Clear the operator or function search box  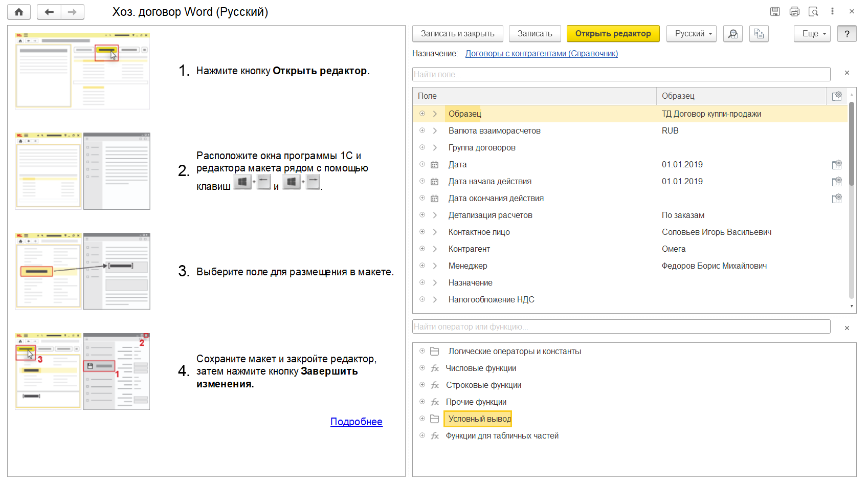click(x=847, y=328)
